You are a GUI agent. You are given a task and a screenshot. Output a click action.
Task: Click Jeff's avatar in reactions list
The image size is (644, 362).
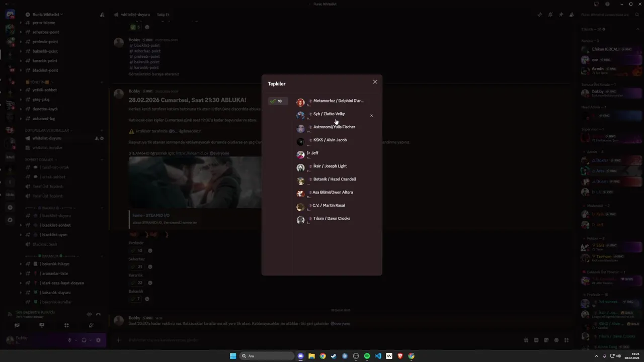pyautogui.click(x=300, y=154)
